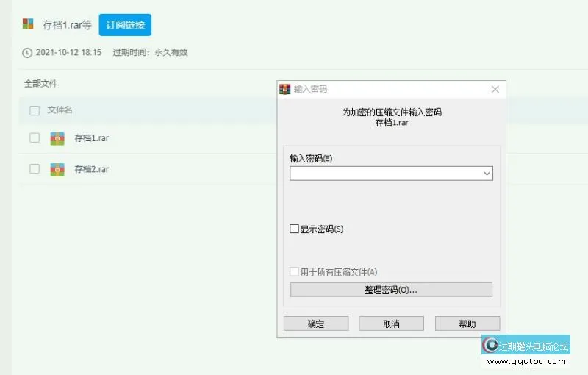This screenshot has height=375, width=588.
Task: Click the 订阅链接 button
Action: point(125,25)
